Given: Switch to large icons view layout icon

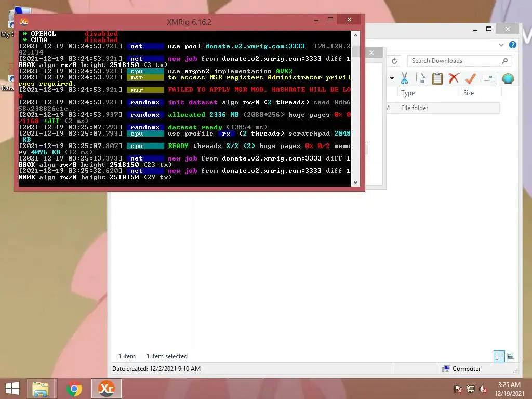Looking at the screenshot, I should point(511,356).
